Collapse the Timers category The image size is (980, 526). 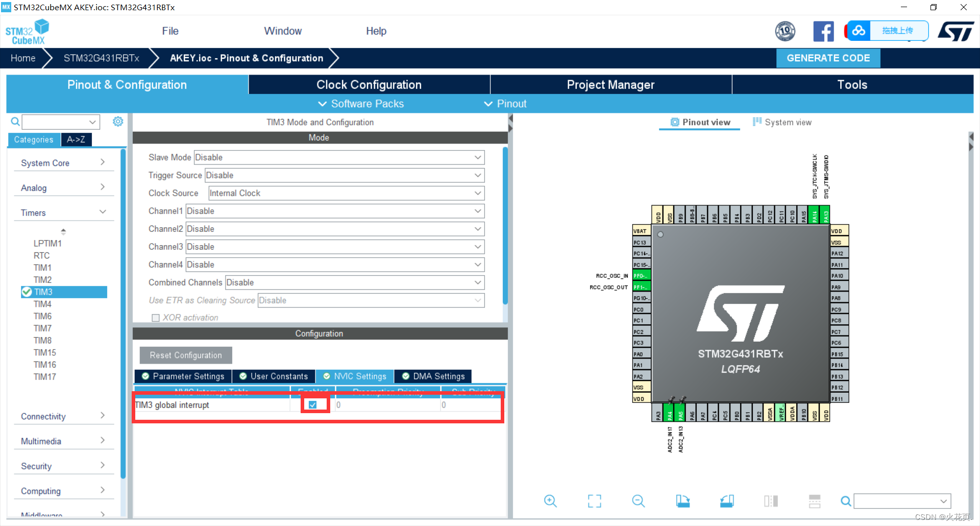pos(63,212)
